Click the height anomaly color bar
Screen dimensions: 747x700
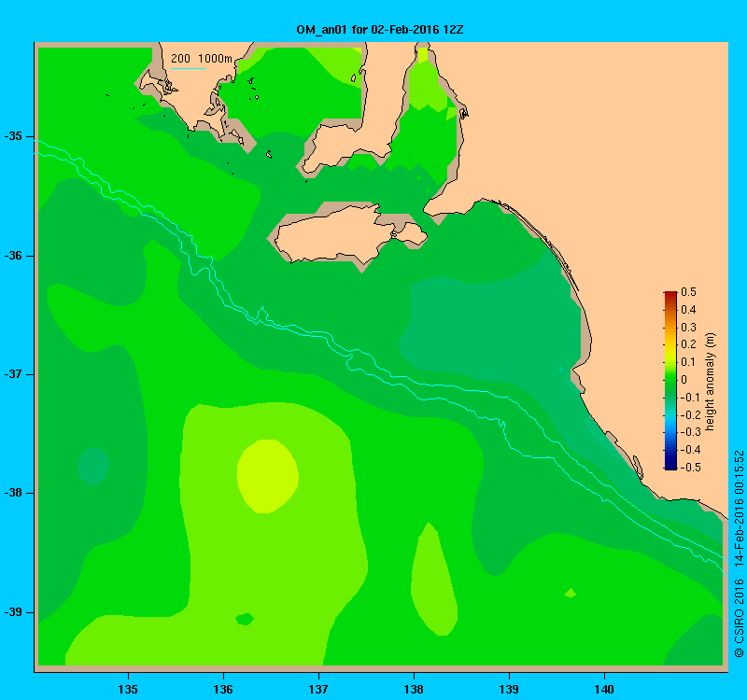[670, 380]
